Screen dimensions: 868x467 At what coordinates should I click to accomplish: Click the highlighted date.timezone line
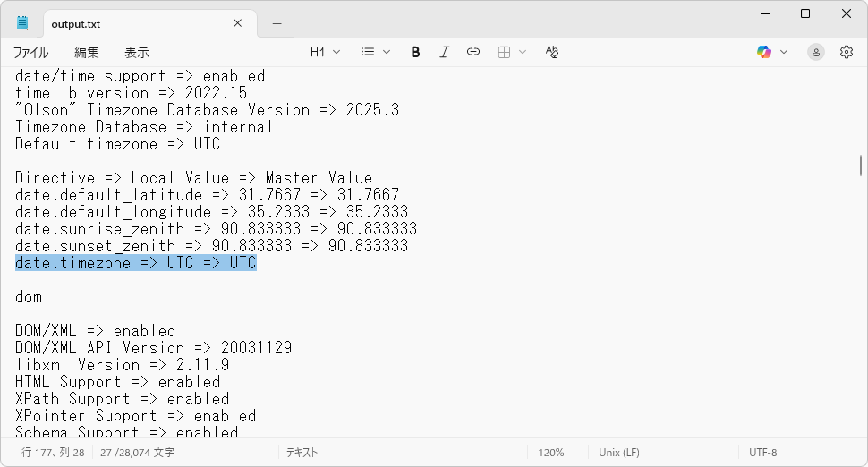pos(136,263)
